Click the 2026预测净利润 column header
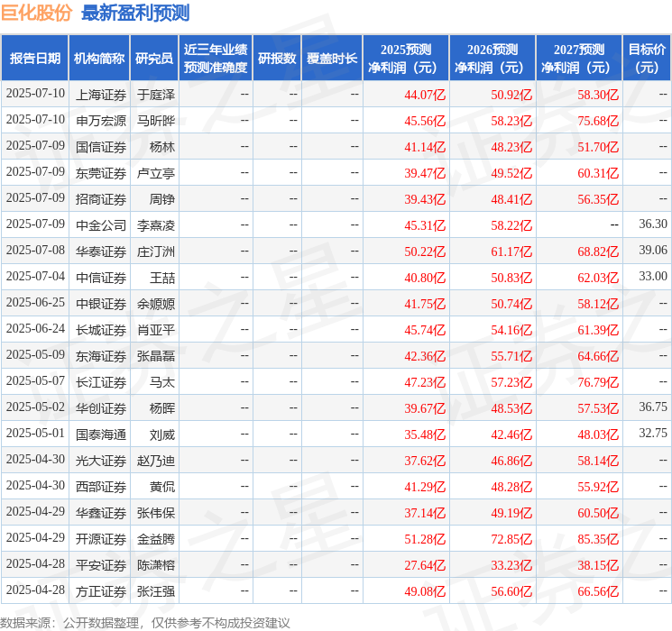 tap(492, 59)
